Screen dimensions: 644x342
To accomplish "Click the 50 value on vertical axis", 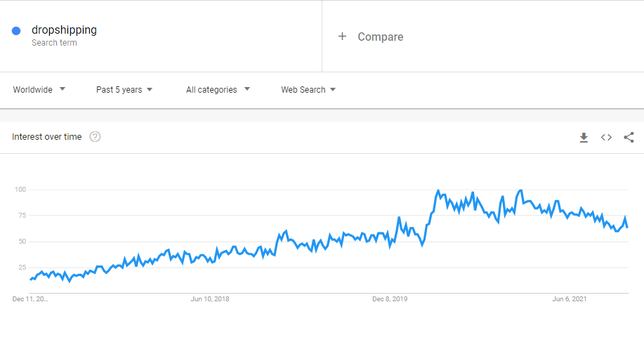I will click(x=21, y=242).
